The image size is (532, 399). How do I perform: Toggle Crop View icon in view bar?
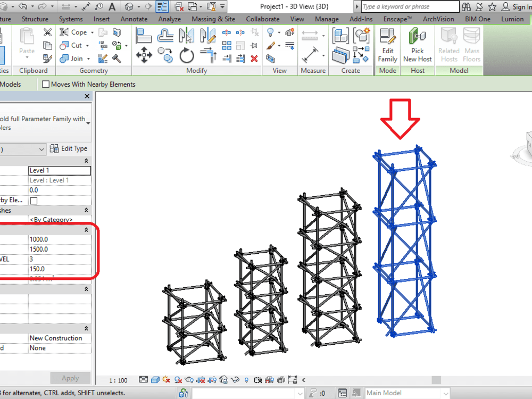pos(201,380)
